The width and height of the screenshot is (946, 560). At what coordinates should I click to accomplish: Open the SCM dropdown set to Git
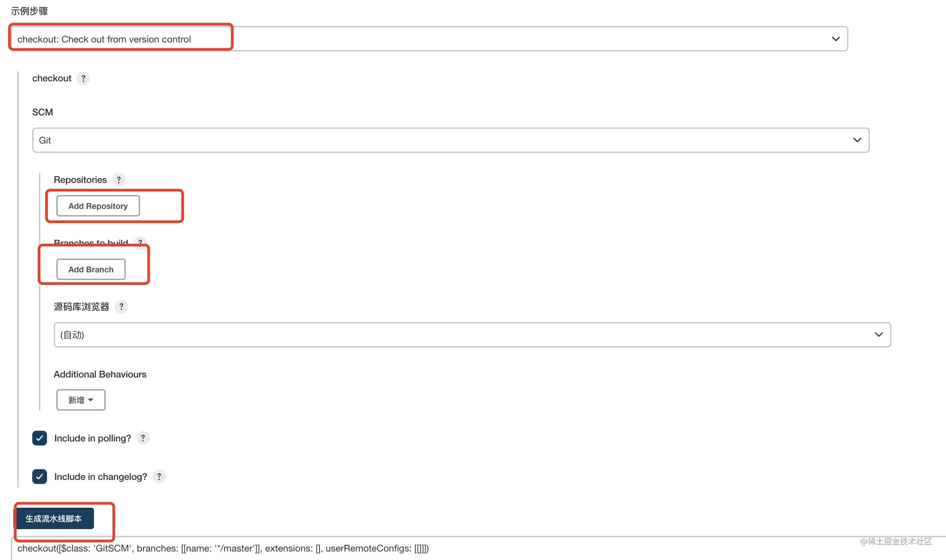[451, 140]
